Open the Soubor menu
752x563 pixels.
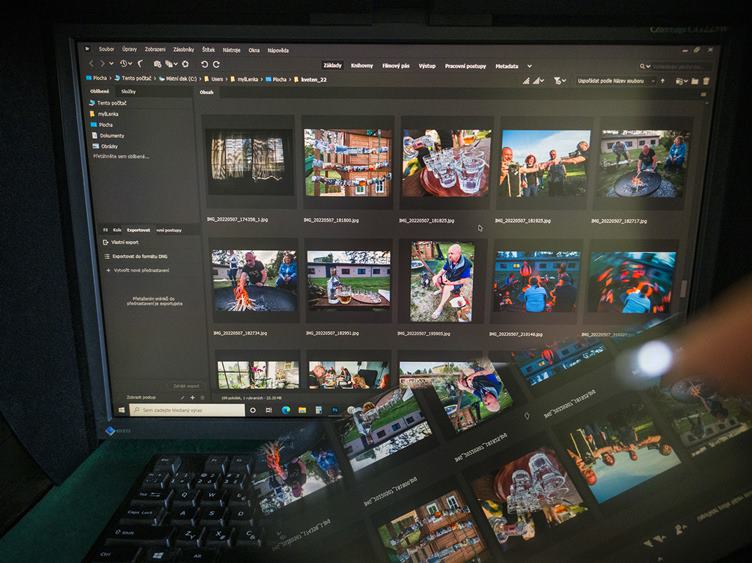point(106,49)
